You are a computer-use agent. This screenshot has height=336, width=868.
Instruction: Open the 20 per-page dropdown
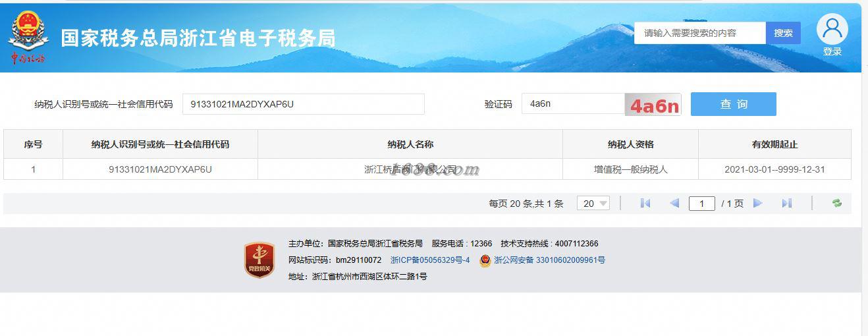(593, 204)
